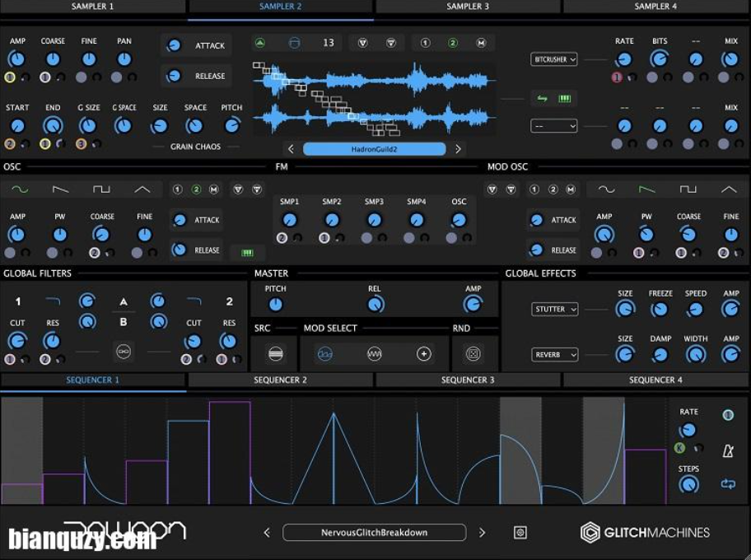Click the filter link icon below B
Screen dimensions: 751x560
pyautogui.click(x=123, y=352)
